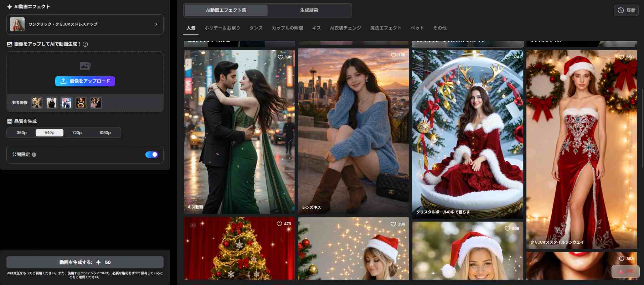Click info icon beside 公開設定

pos(34,155)
